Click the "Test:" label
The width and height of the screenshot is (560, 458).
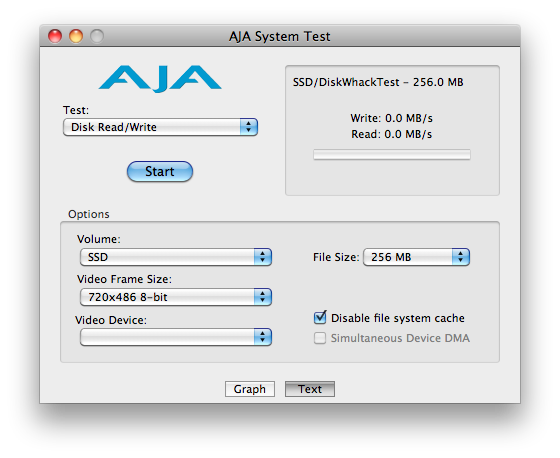pos(76,110)
